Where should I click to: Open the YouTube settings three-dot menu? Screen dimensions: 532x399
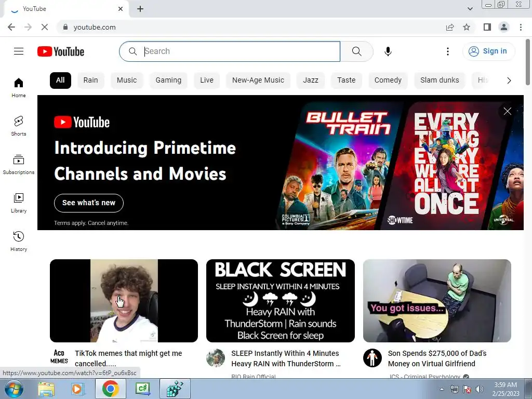447,51
